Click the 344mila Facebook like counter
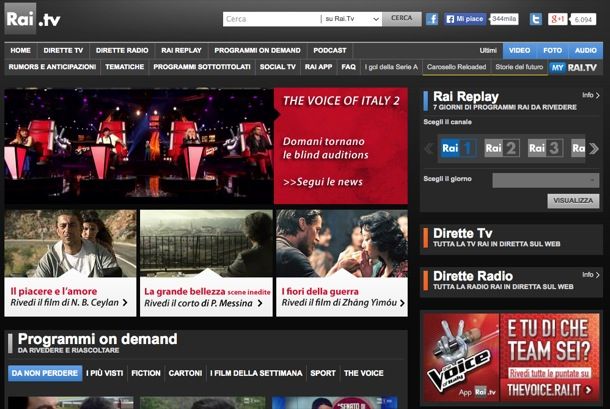The width and height of the screenshot is (610, 409). (x=504, y=19)
